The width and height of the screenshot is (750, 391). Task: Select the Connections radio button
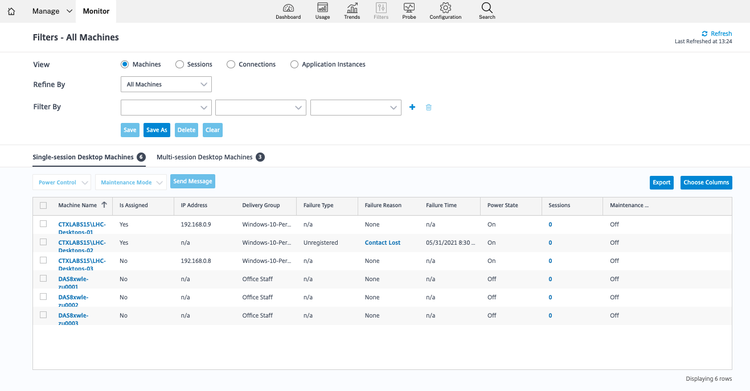231,64
